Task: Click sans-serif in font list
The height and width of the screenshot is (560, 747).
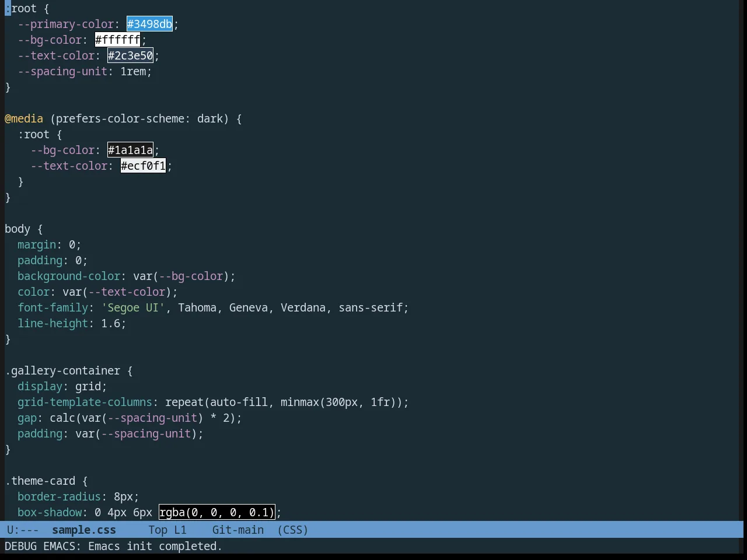Action: (371, 307)
